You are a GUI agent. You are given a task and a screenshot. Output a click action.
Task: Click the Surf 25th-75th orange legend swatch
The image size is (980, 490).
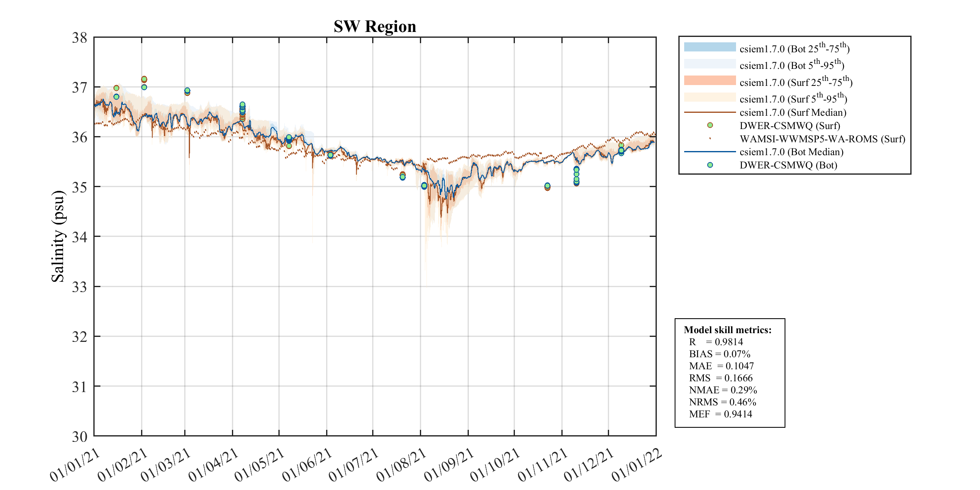click(x=709, y=80)
